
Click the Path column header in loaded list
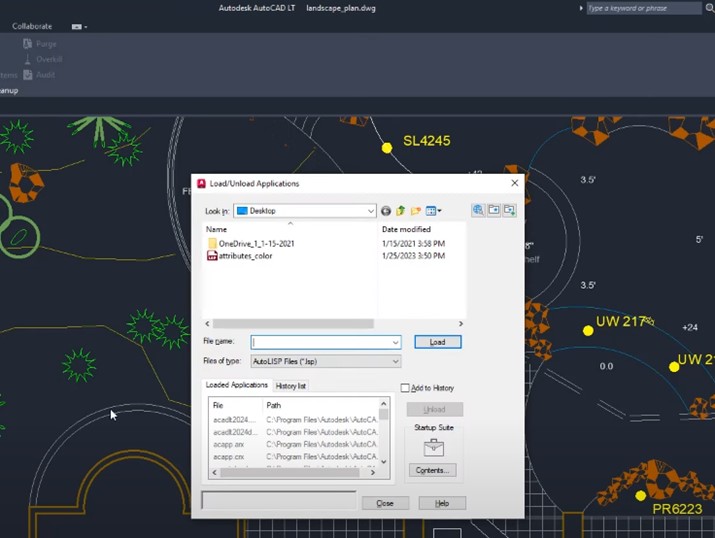coord(320,405)
